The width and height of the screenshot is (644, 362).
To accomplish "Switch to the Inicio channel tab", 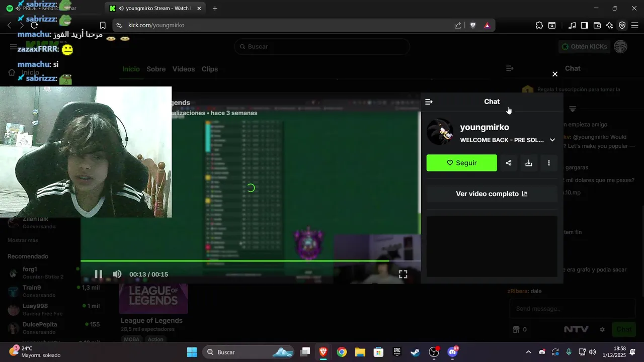I will (131, 69).
